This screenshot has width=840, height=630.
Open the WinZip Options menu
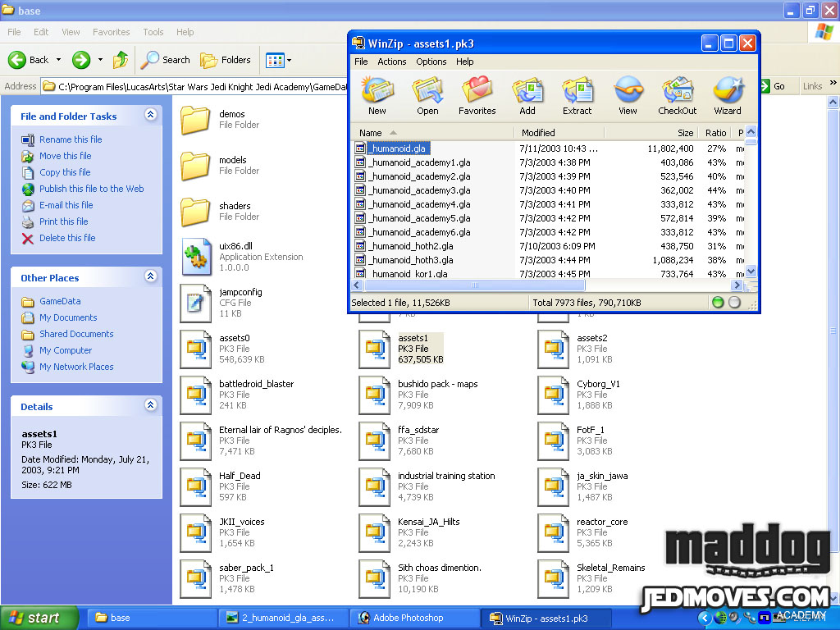coord(431,62)
